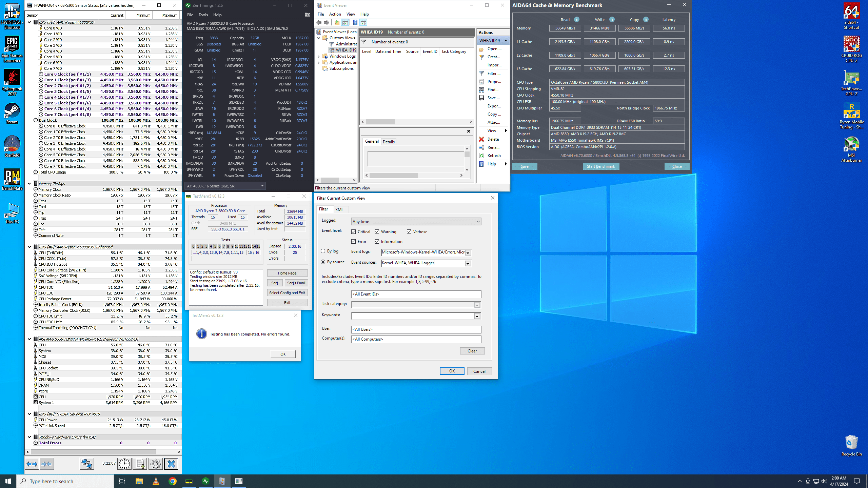Screen dimensions: 868x488
Task: Click Refresh in Event Viewer Actions
Action: click(x=494, y=156)
